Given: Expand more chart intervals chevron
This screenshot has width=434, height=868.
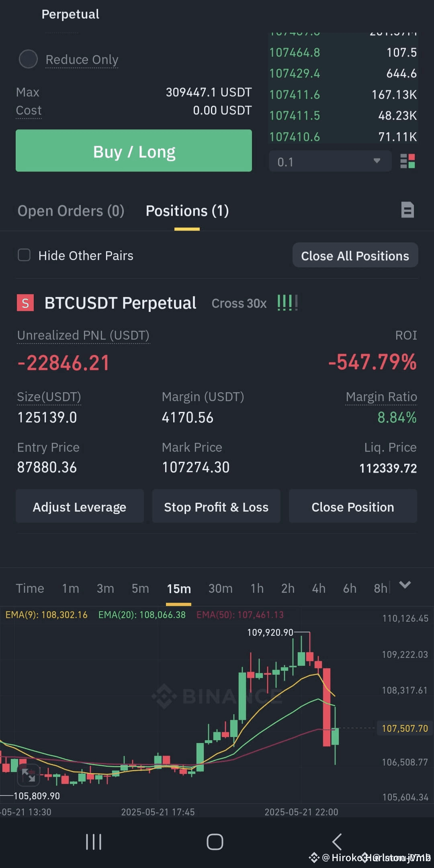Looking at the screenshot, I should 405,585.
